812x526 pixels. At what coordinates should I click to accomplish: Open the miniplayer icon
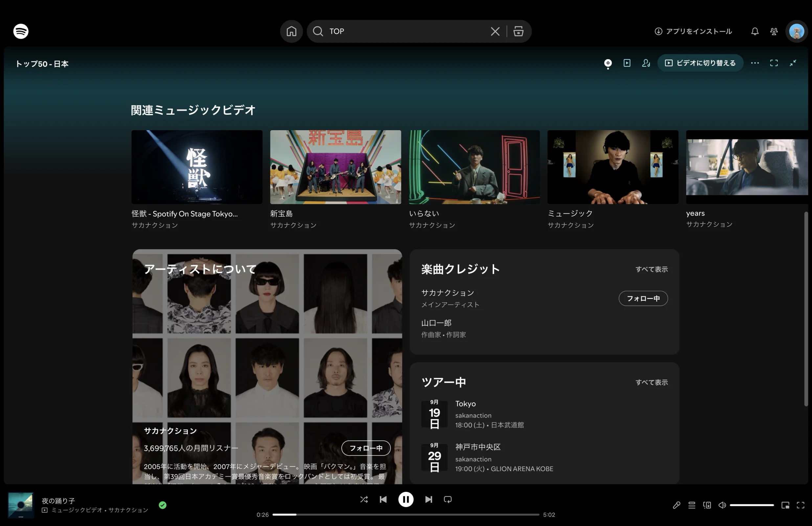tap(785, 505)
